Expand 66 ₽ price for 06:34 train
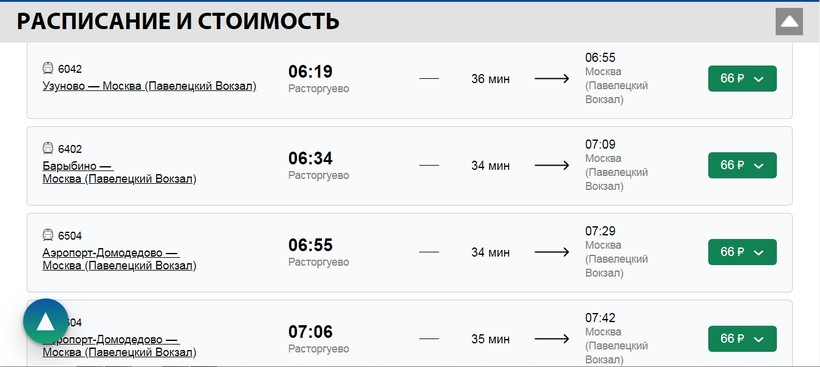 point(742,165)
